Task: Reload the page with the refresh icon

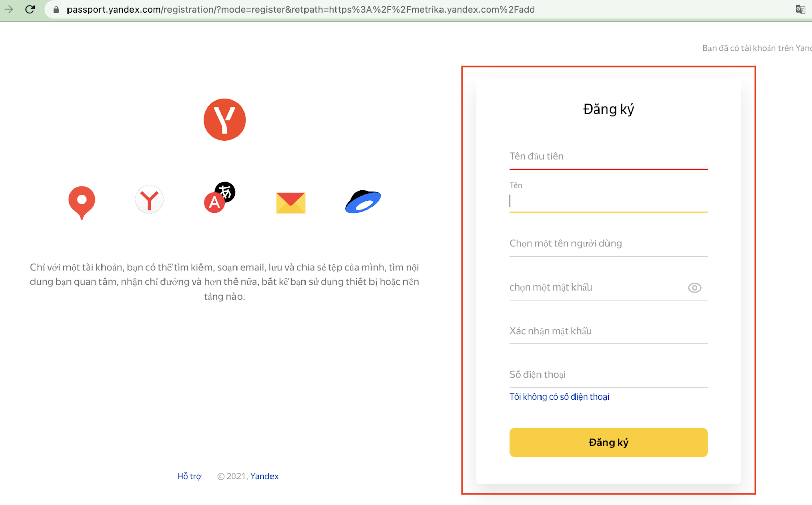Action: click(30, 9)
